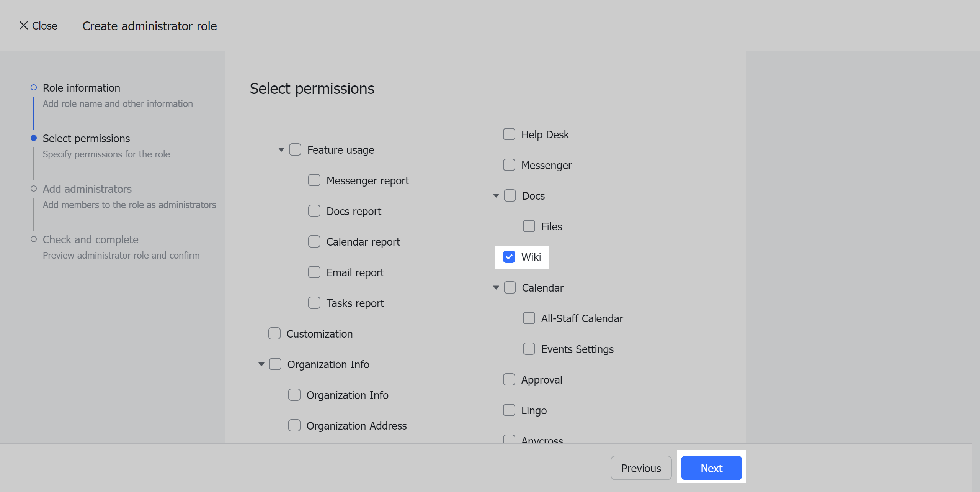The height and width of the screenshot is (492, 980).
Task: Check All-Staff Calendar permission
Action: pos(529,318)
